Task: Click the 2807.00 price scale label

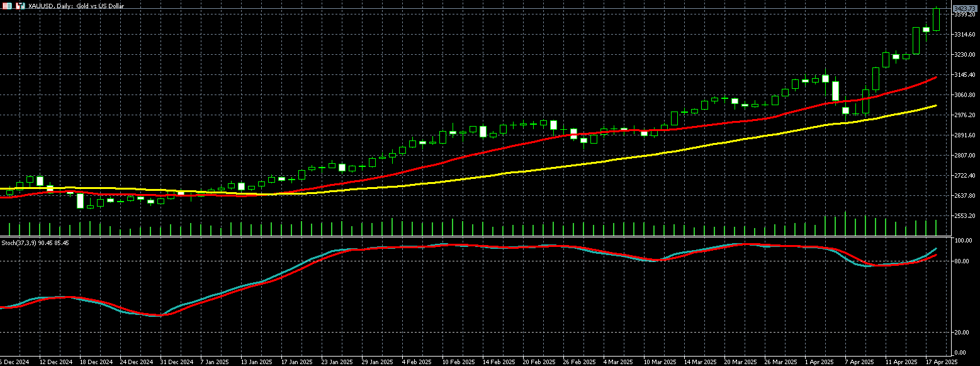Action: [964, 156]
